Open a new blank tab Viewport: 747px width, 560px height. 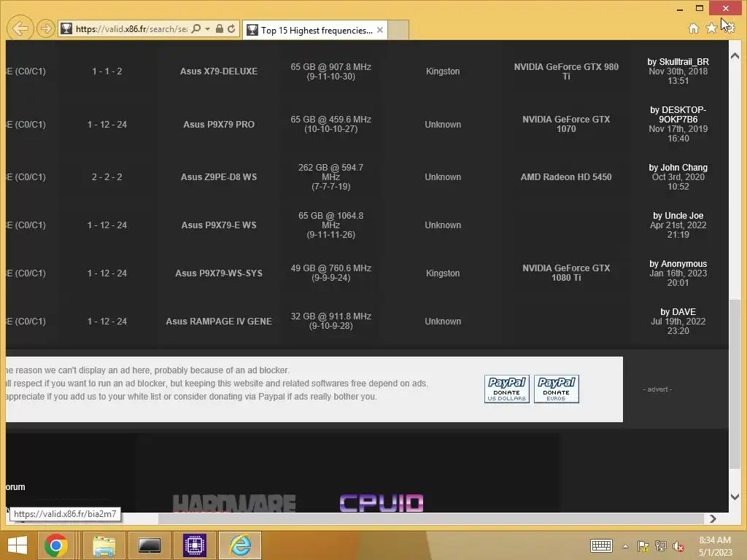point(398,30)
